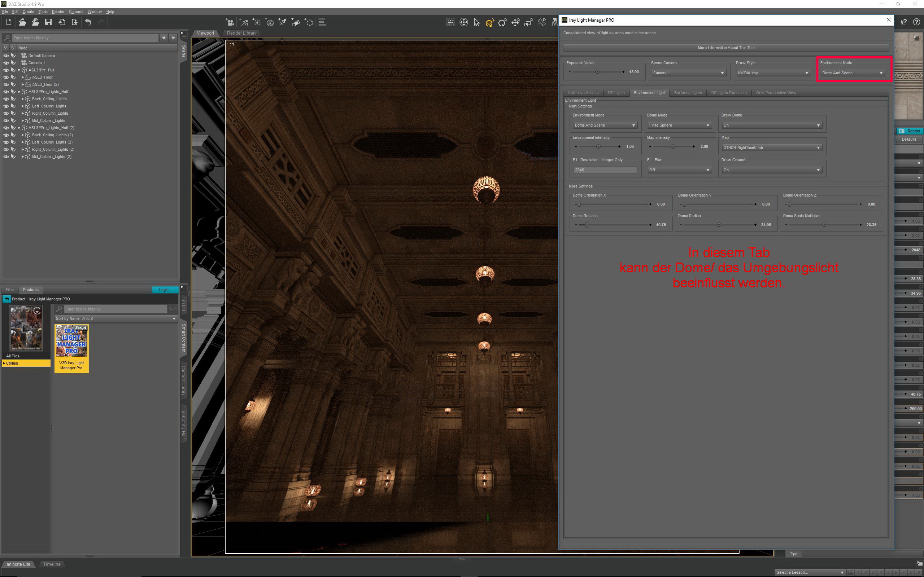
Task: Select the Translate (move) tool icon
Action: tap(515, 22)
